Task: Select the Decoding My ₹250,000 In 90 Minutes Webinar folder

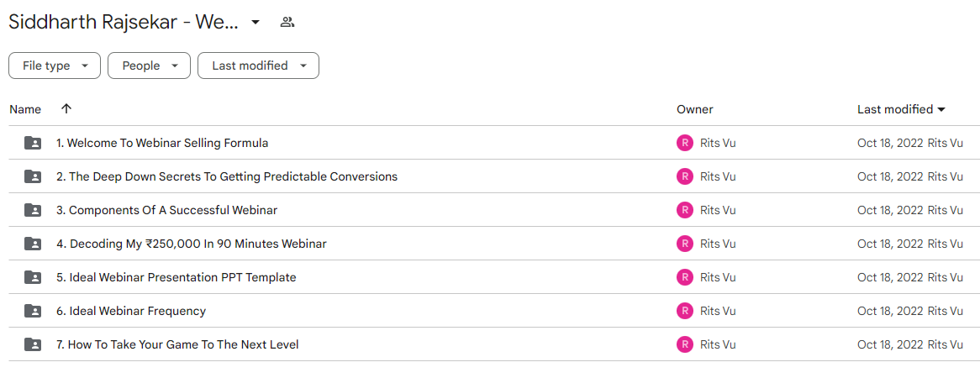Action: point(490,244)
